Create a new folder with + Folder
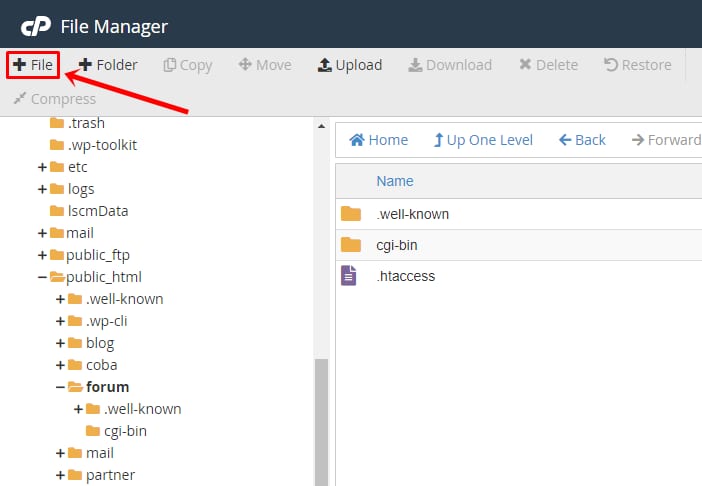Image resolution: width=702 pixels, height=486 pixels. [108, 65]
